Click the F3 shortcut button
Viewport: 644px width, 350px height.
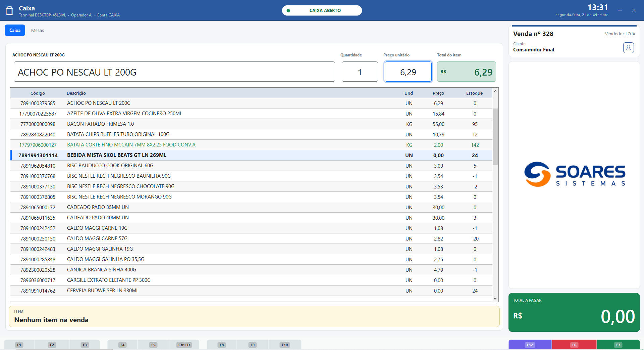pyautogui.click(x=85, y=345)
